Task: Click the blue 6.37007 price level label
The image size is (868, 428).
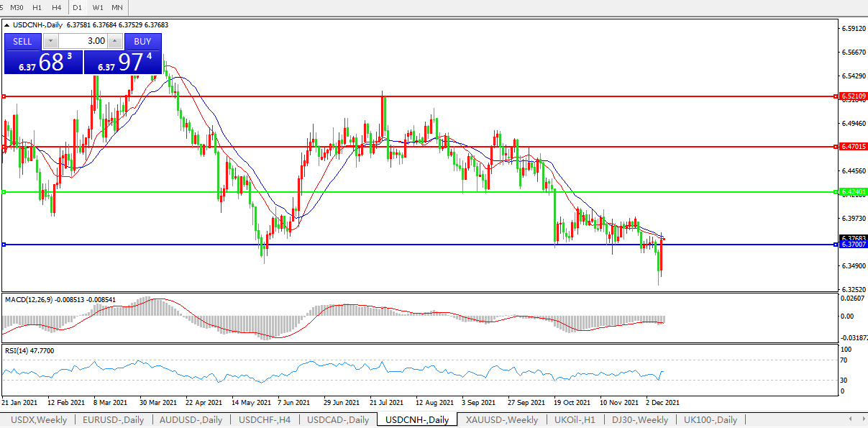Action: (x=854, y=245)
